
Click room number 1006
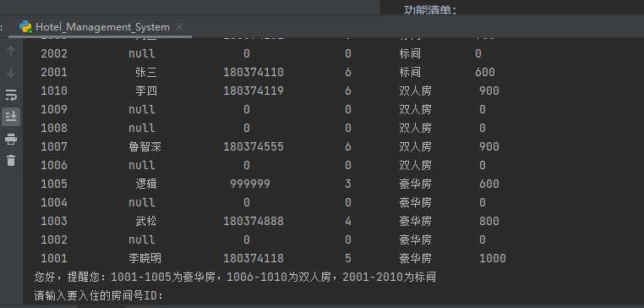coord(54,165)
